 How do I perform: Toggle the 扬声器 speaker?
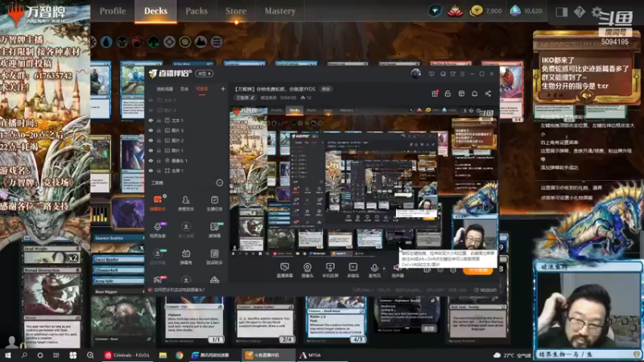(397, 270)
